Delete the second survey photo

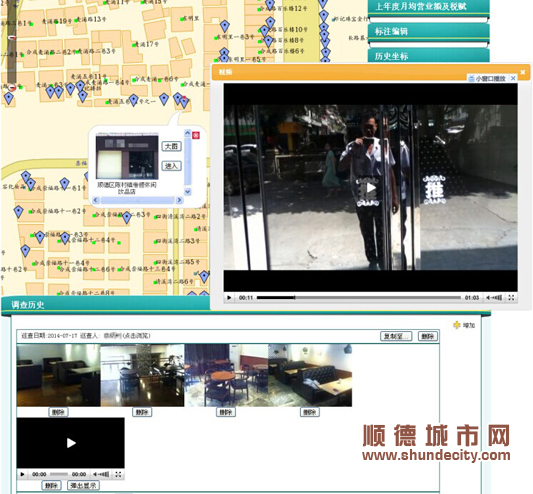[142, 412]
